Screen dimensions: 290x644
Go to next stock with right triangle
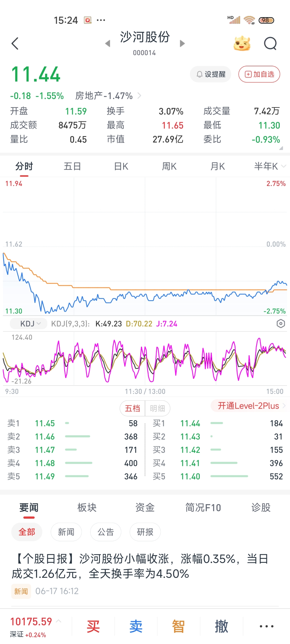point(182,43)
